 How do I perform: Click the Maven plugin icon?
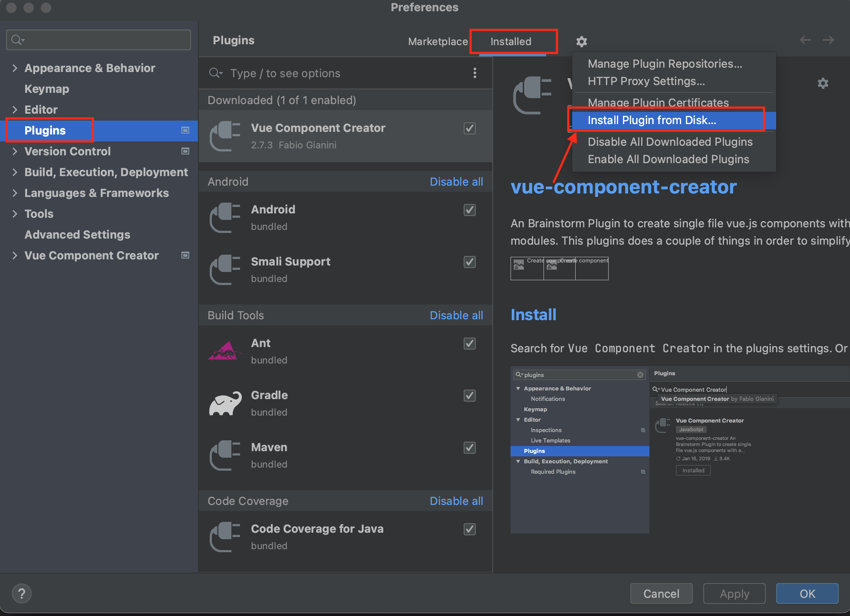(224, 455)
